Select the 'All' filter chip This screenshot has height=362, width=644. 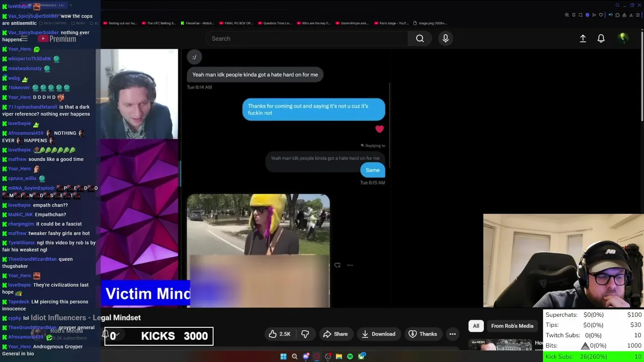(476, 326)
